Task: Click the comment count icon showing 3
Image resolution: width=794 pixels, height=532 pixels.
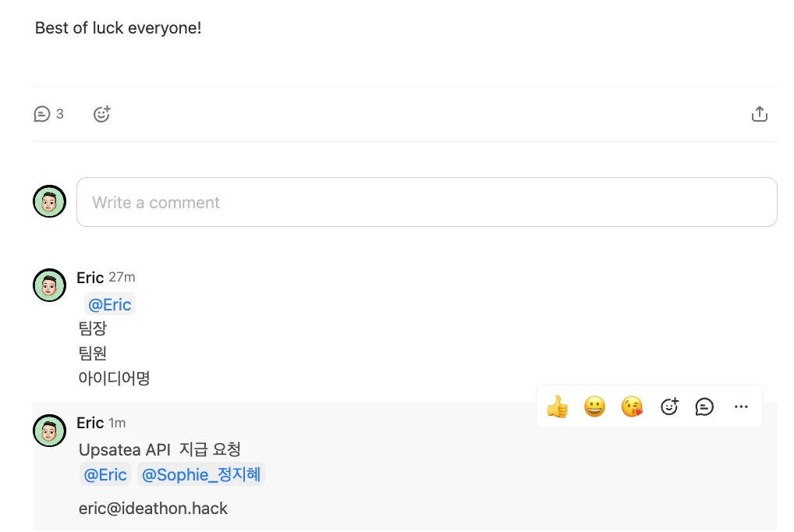Action: click(43, 115)
